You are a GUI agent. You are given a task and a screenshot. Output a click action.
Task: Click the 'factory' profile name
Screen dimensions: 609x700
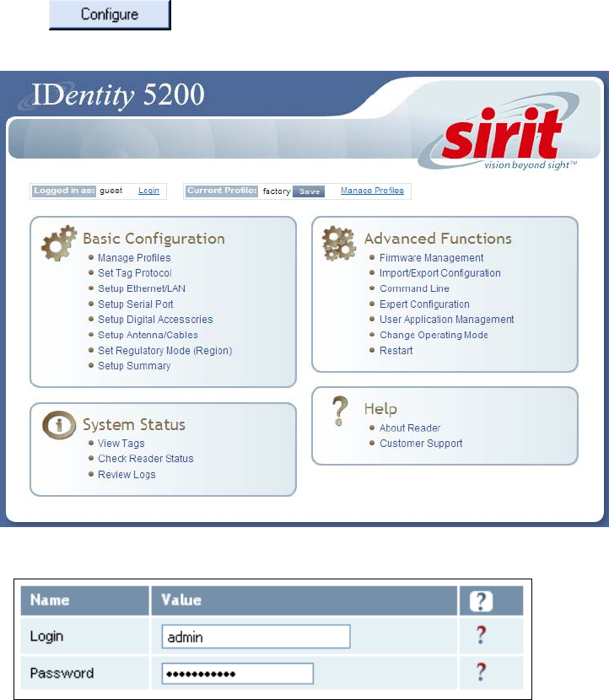[277, 191]
